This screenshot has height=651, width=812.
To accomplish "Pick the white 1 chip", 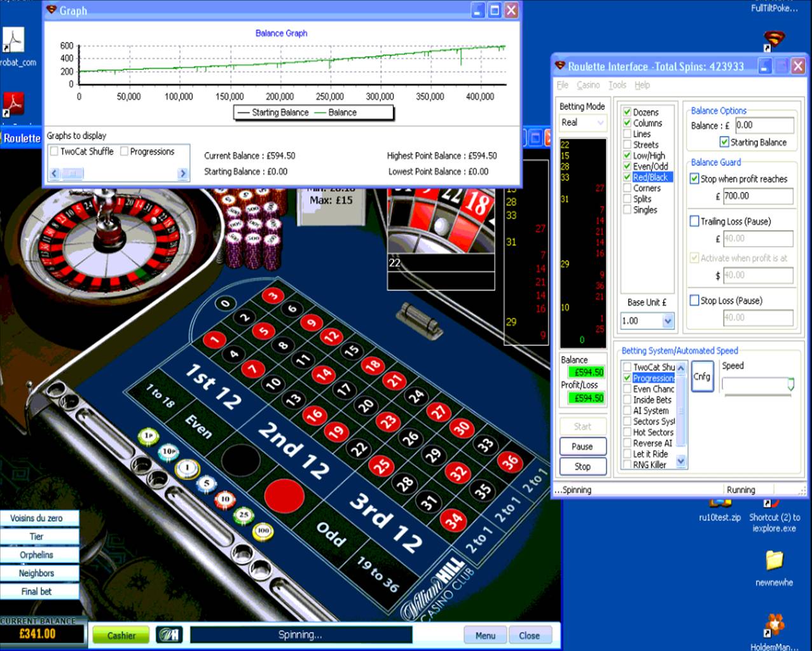I will pyautogui.click(x=187, y=468).
